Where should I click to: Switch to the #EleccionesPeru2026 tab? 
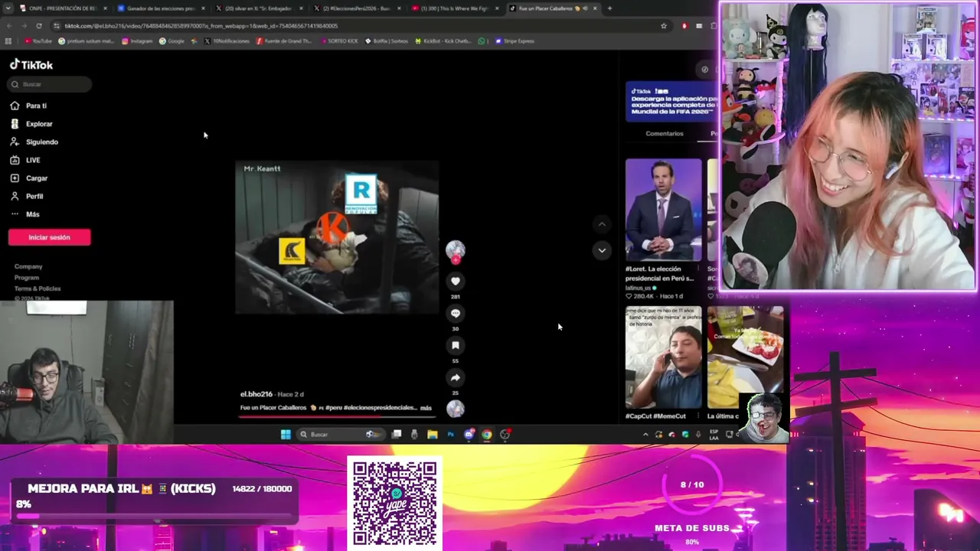[x=357, y=8]
